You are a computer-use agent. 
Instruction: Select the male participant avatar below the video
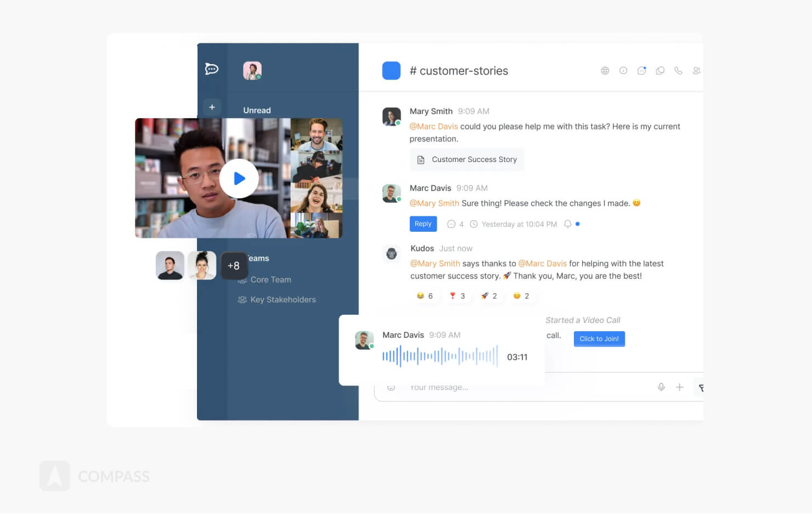tap(170, 266)
